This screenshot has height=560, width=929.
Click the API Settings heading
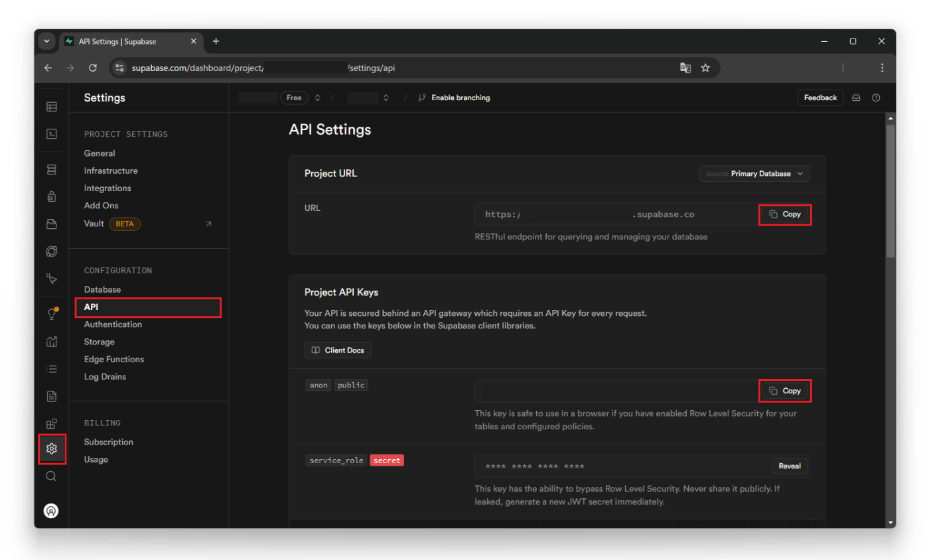click(330, 129)
